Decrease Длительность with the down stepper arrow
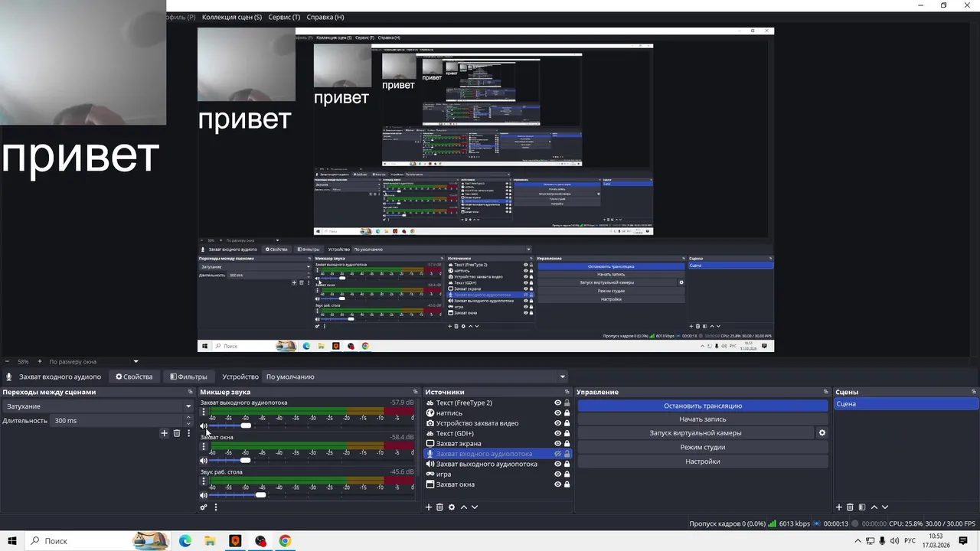This screenshot has width=980, height=551. [x=188, y=423]
